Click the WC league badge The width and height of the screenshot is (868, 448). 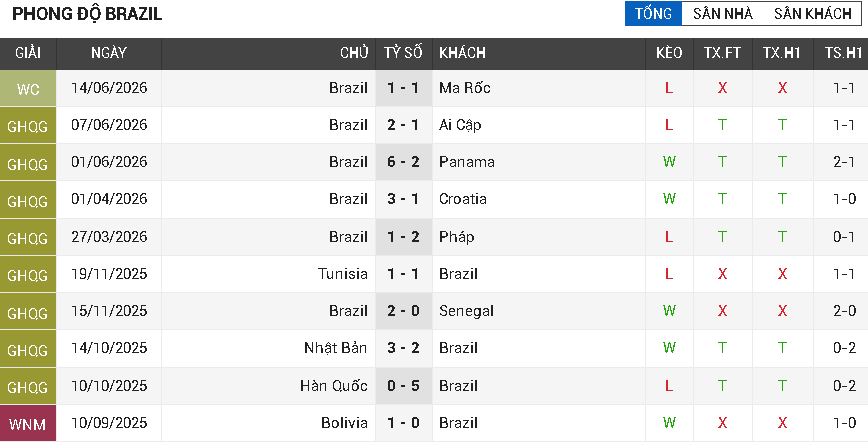[28, 89]
